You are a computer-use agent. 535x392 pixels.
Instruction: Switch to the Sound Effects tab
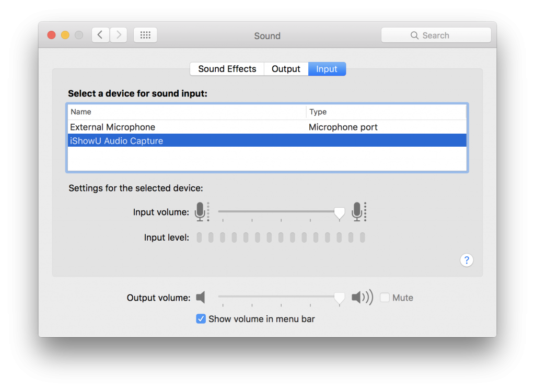pyautogui.click(x=227, y=69)
